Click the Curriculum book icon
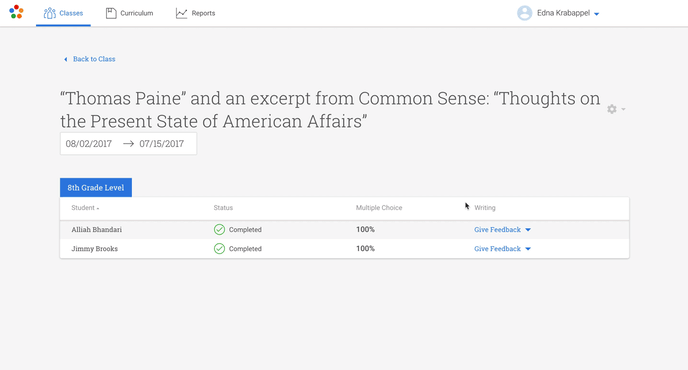 coord(111,13)
